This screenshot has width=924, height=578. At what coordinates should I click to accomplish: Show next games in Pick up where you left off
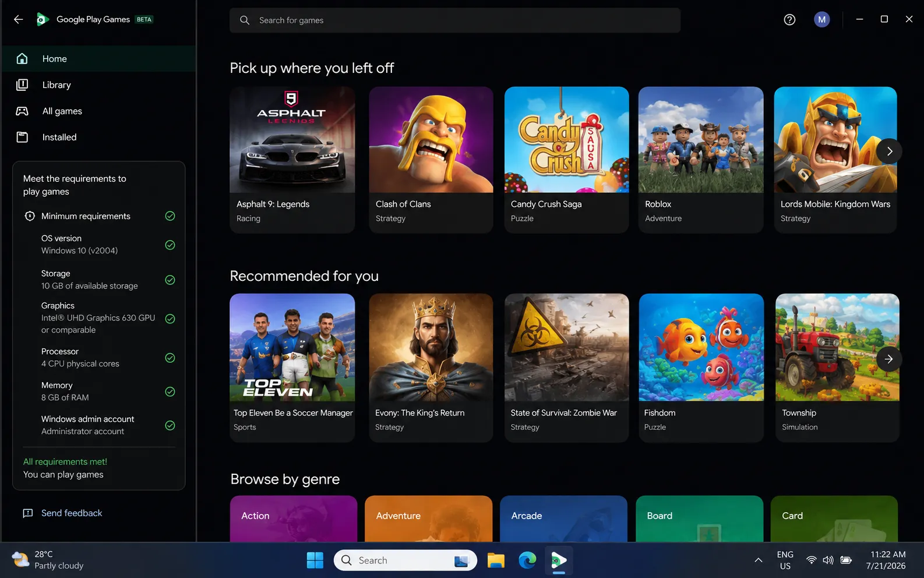click(889, 151)
